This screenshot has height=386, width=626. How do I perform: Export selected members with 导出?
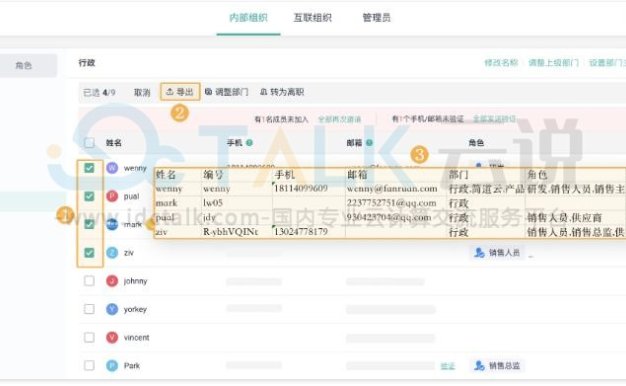tap(180, 92)
